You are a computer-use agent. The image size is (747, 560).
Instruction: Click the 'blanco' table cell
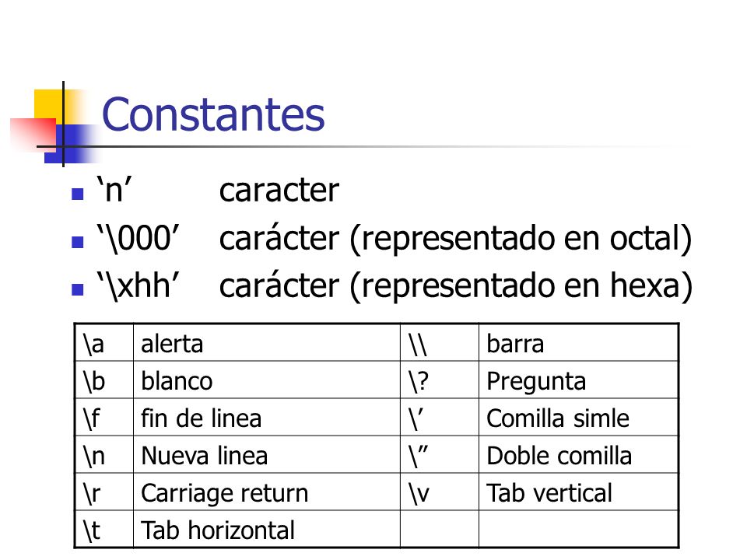coord(267,380)
